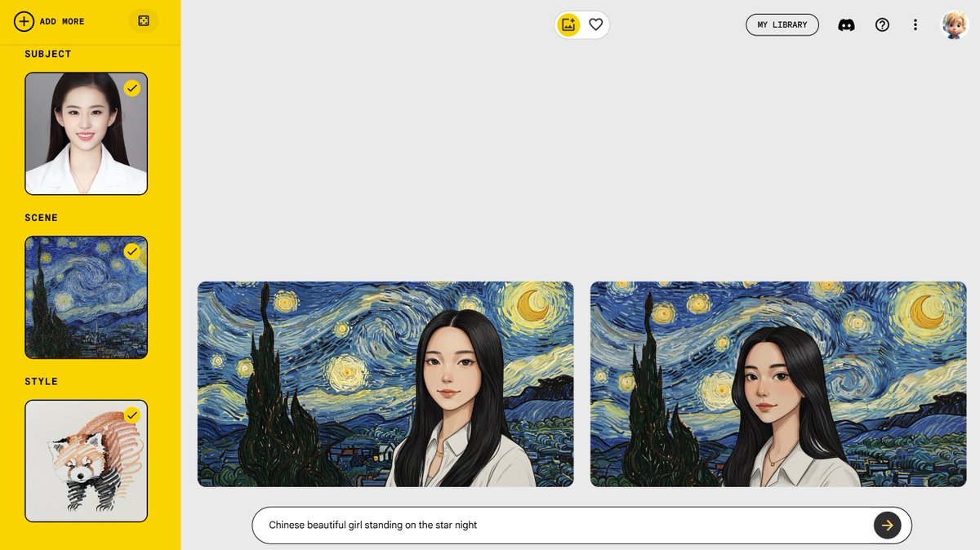Select the image generation mode icon
This screenshot has width=980, height=550.
568,24
